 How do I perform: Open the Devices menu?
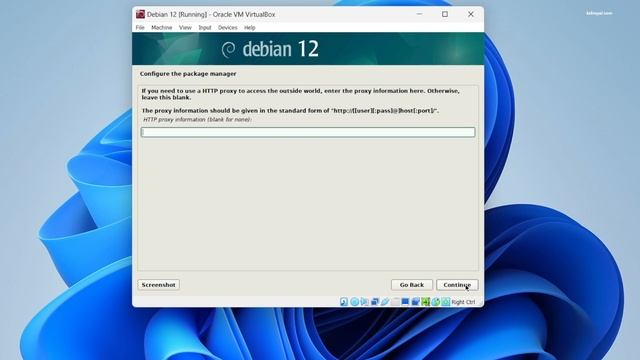click(x=227, y=28)
